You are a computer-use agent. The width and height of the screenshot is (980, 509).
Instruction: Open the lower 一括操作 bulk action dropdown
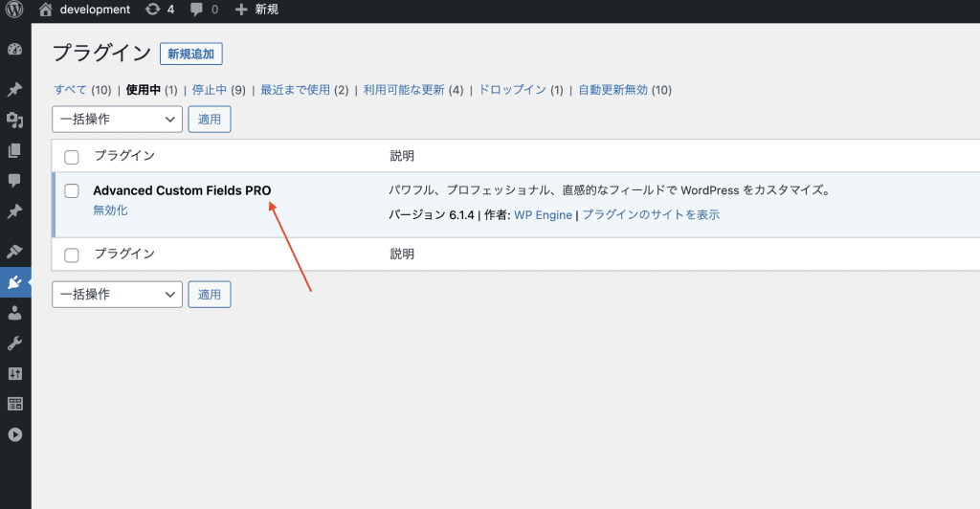tap(117, 294)
